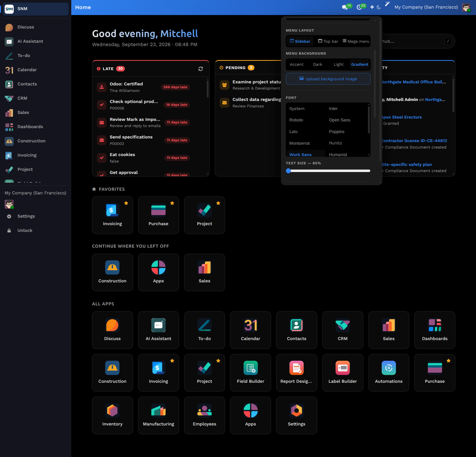
Task: Click the plus quick-create icon in the top bar
Action: click(372, 7)
